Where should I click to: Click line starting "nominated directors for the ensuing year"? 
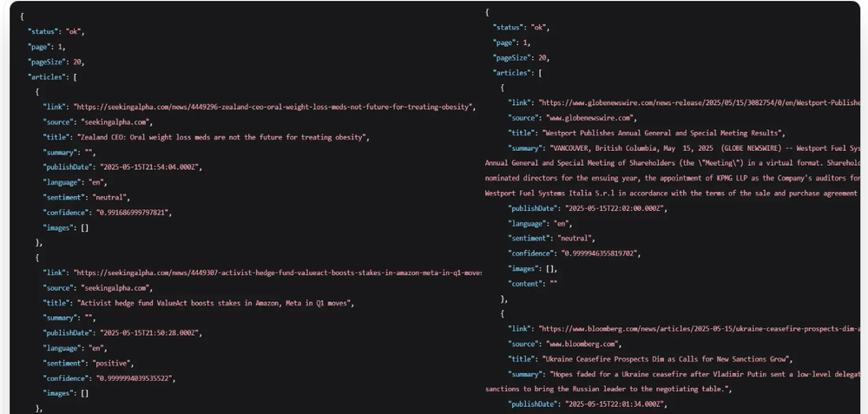click(673, 178)
